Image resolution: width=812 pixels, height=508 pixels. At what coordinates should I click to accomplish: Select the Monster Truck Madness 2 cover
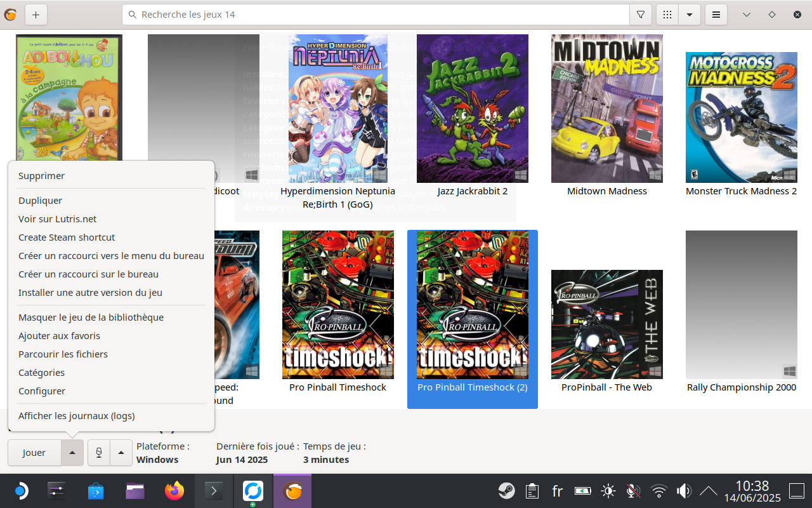pos(742,117)
